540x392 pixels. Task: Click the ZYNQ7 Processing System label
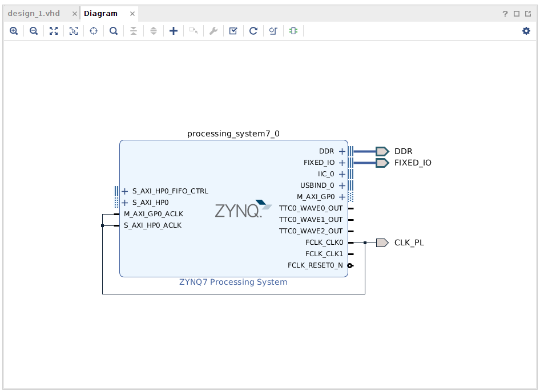(x=233, y=281)
